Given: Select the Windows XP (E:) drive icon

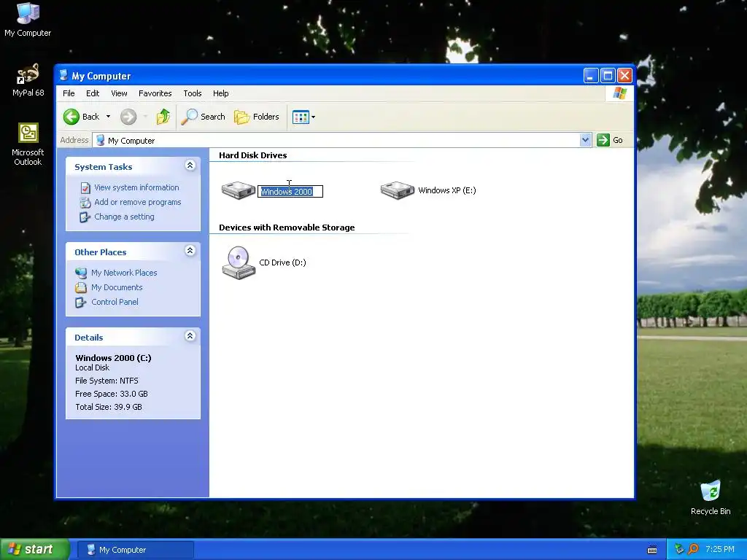Looking at the screenshot, I should 398,190.
